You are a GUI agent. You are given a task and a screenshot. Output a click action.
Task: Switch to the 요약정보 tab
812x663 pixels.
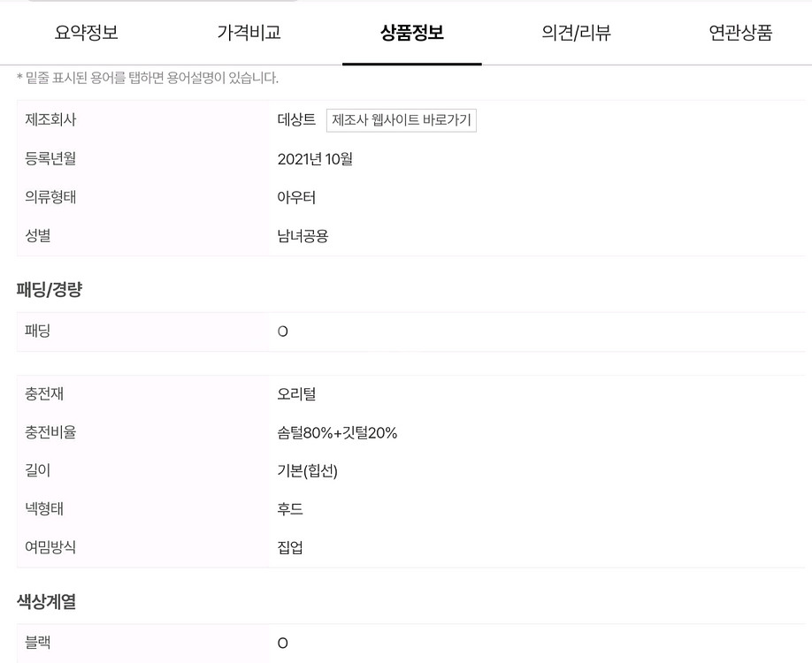click(86, 34)
